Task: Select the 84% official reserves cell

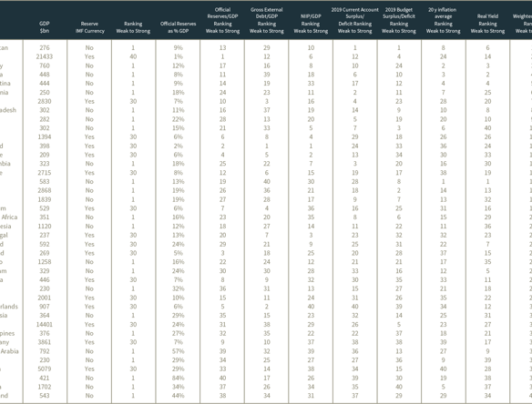Action: [x=179, y=378]
